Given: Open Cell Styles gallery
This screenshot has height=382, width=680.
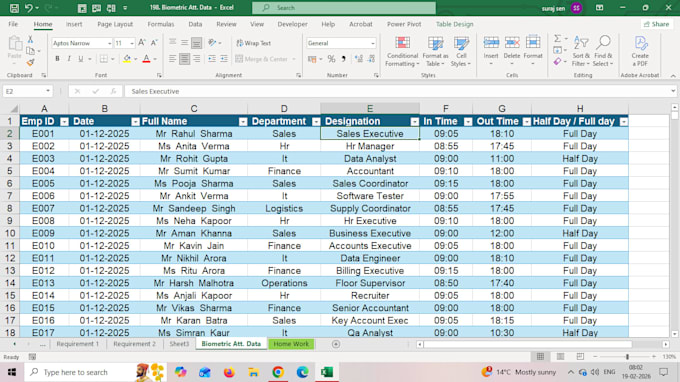Looking at the screenshot, I should click(x=461, y=52).
